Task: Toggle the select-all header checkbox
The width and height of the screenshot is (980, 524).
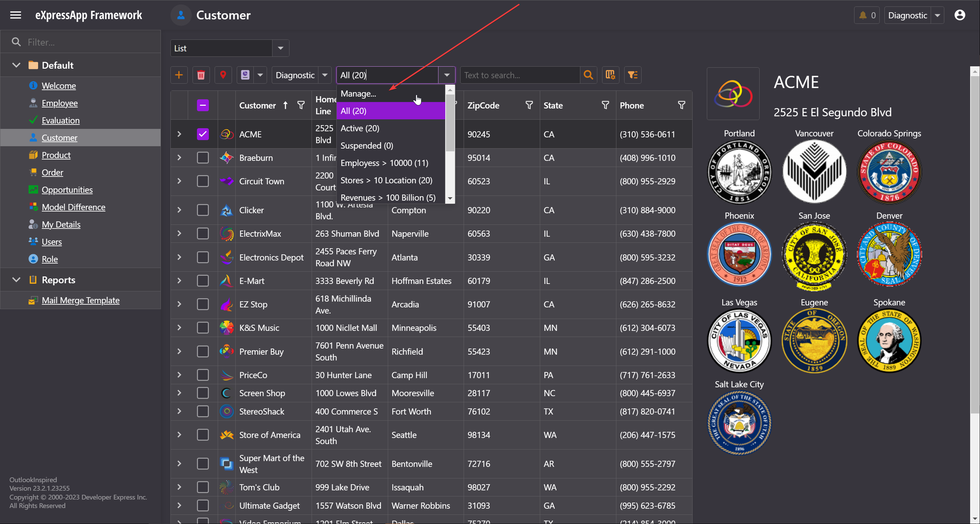Action: 203,105
